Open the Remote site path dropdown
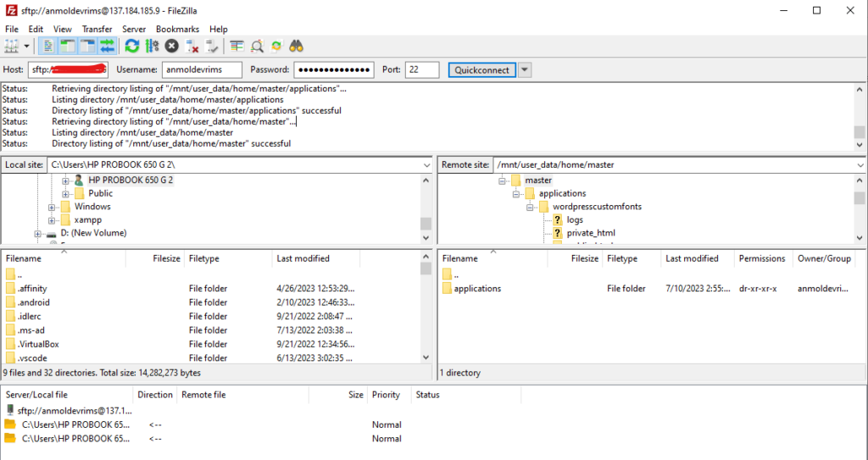 pos(860,165)
